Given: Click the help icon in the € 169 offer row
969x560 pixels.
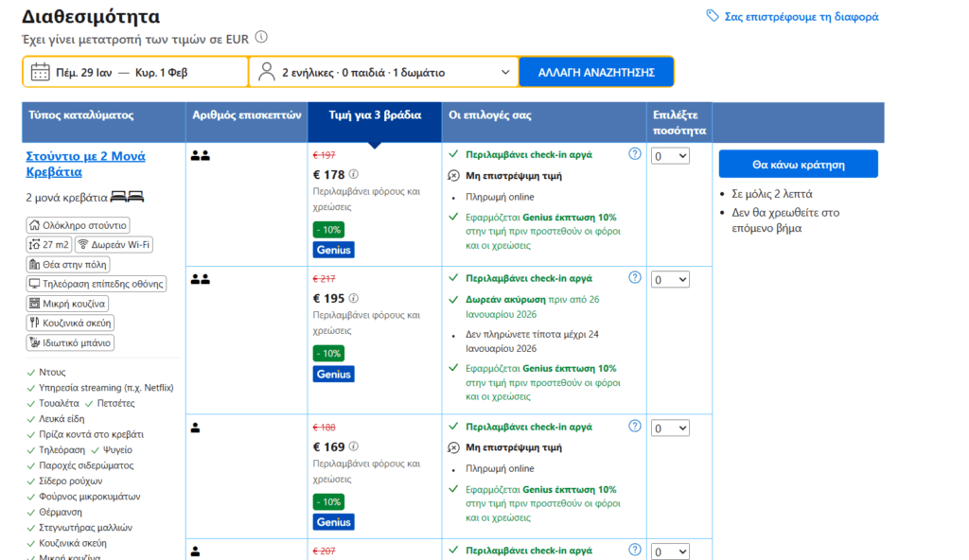Looking at the screenshot, I should [635, 427].
